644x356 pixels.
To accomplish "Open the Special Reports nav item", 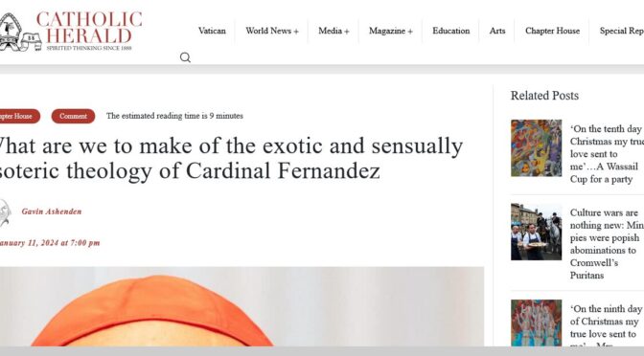I will point(621,31).
